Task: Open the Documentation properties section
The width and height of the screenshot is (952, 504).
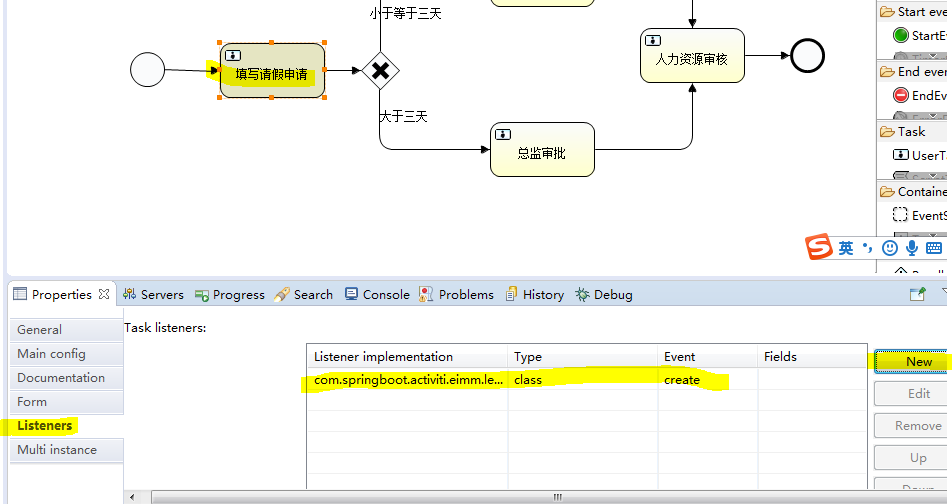Action: 66,378
